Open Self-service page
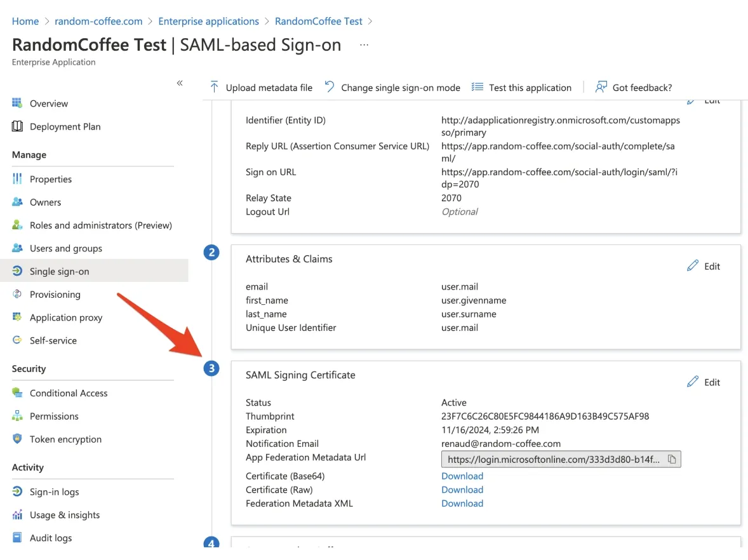 [x=53, y=340]
